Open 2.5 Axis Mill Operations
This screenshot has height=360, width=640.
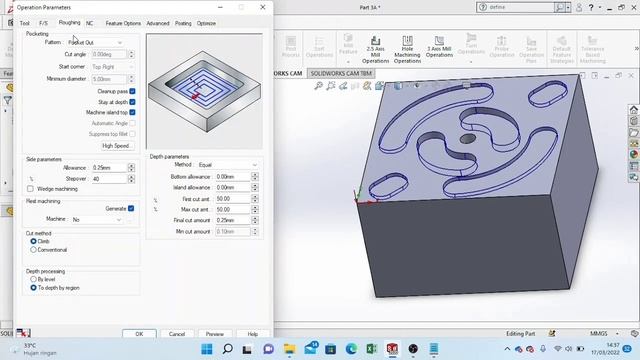375,49
